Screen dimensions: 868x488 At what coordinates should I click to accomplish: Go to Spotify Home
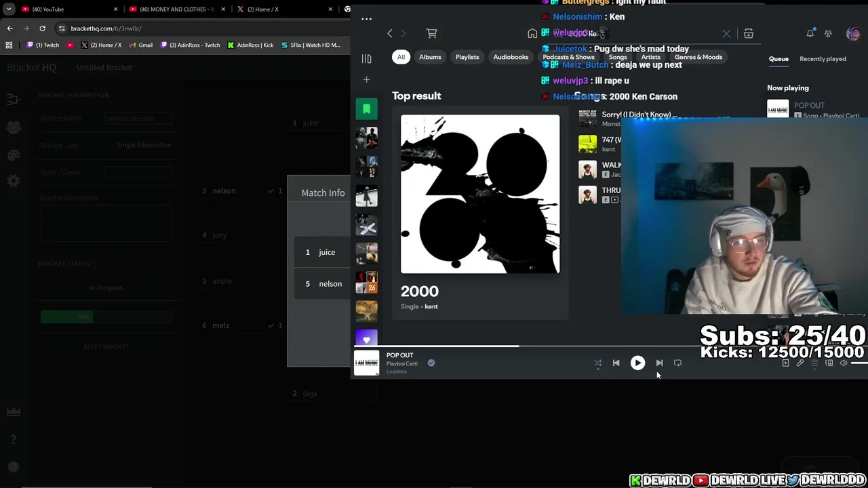coord(532,33)
